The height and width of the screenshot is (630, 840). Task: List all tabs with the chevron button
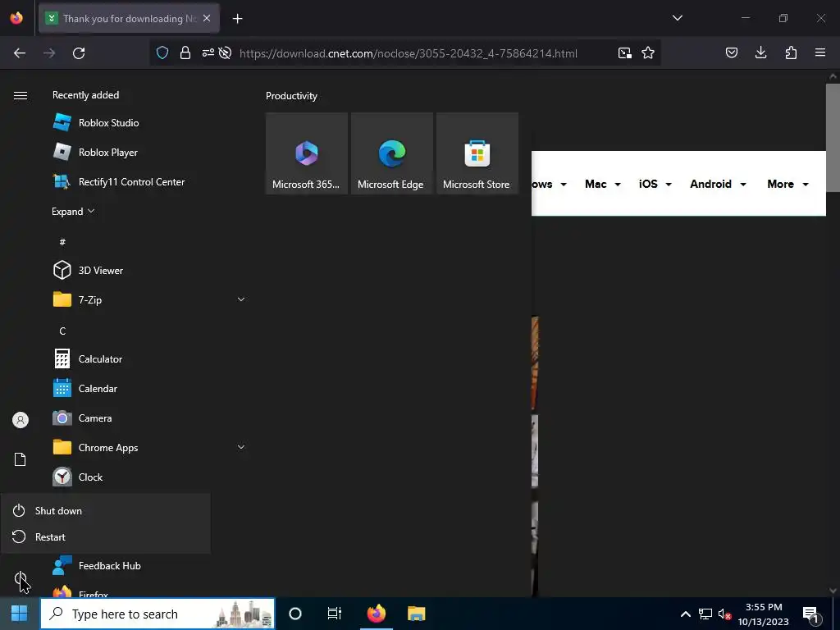pyautogui.click(x=677, y=18)
